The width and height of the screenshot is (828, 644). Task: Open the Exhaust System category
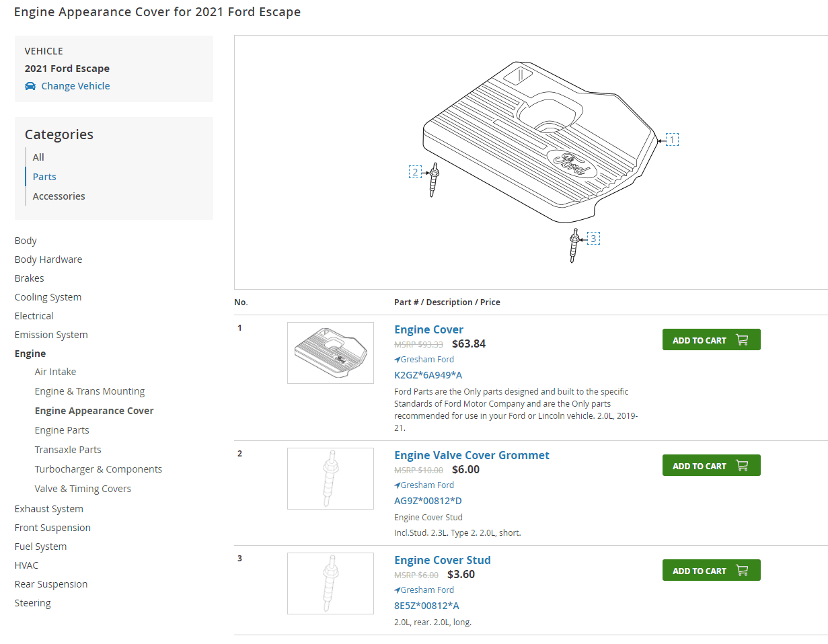(x=49, y=509)
